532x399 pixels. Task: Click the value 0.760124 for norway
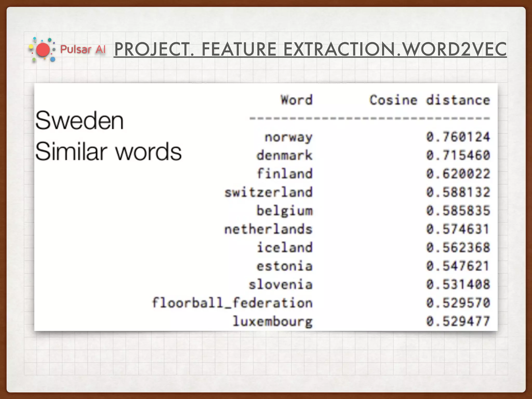click(458, 137)
